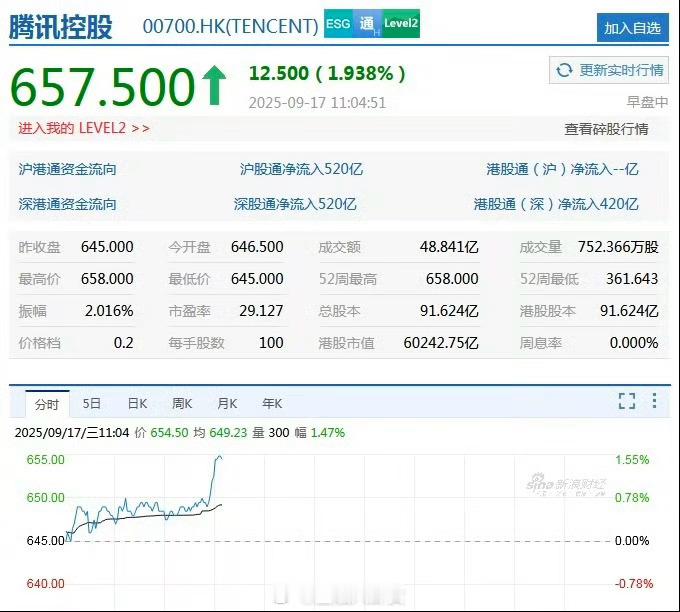680x612 pixels.
Task: Click the ESG badge icon
Action: click(338, 23)
